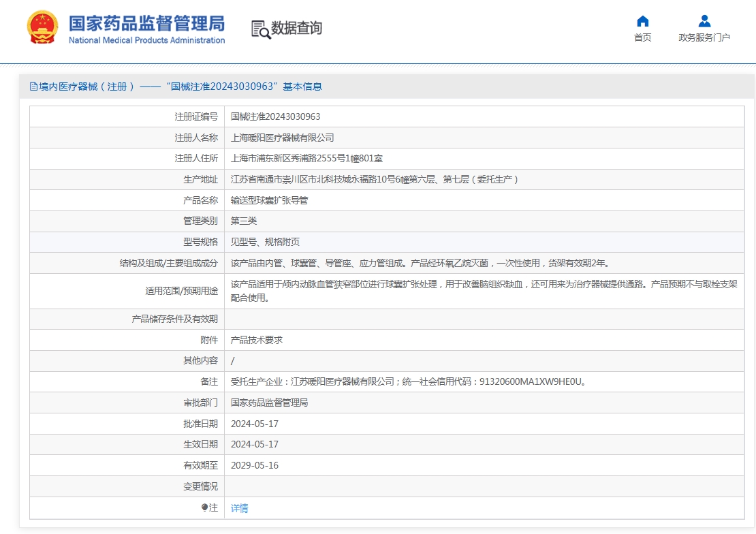Open 政务服务门户 text link
The height and width of the screenshot is (534, 756).
704,37
